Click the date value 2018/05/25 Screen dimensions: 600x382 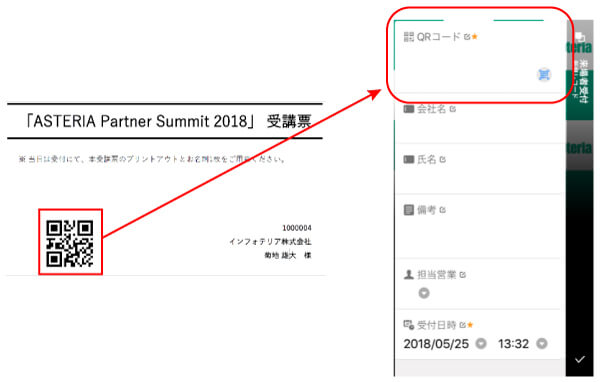436,344
